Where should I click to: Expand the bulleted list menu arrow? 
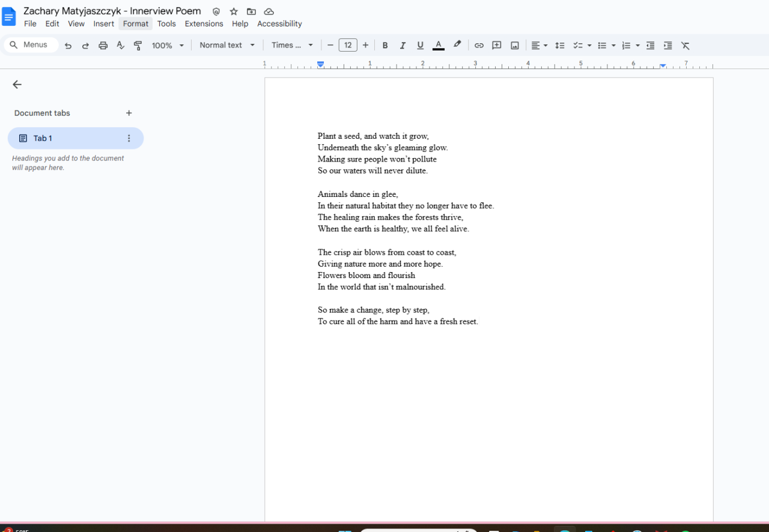click(613, 45)
